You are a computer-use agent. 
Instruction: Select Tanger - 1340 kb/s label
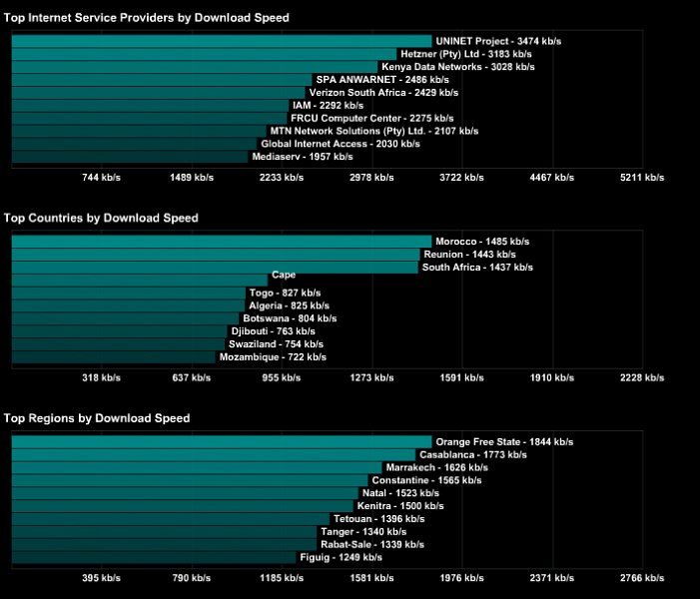pyautogui.click(x=363, y=532)
